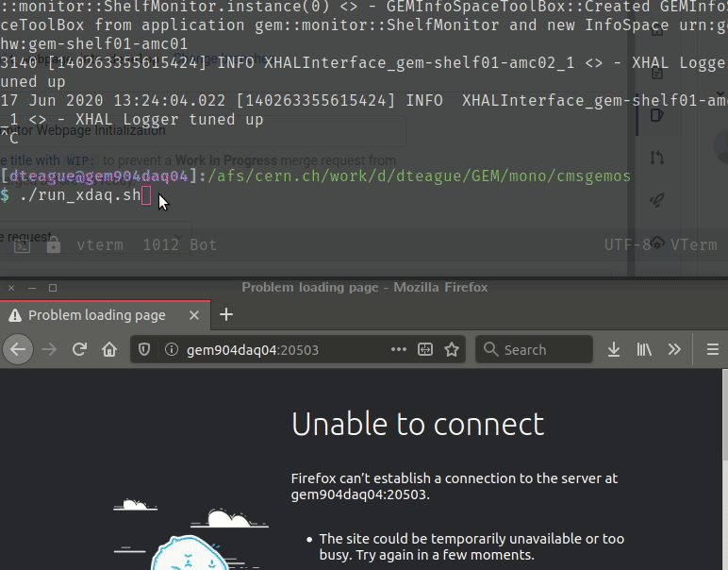The image size is (728, 570).
Task: Select the Problem loading page tab
Action: point(105,315)
